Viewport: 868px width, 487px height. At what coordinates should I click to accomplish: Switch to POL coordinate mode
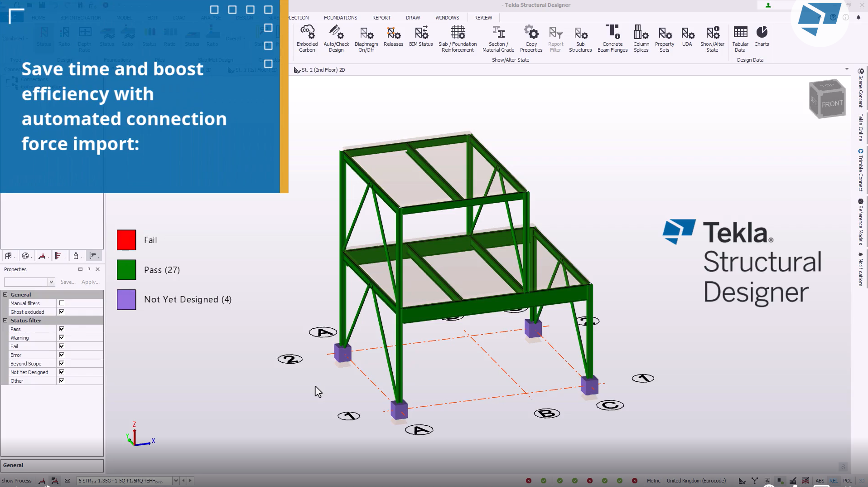pyautogui.click(x=847, y=481)
